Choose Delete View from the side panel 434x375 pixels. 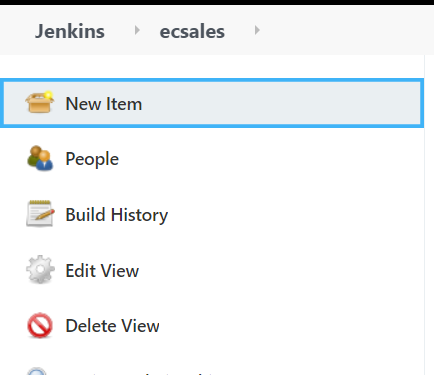112,326
